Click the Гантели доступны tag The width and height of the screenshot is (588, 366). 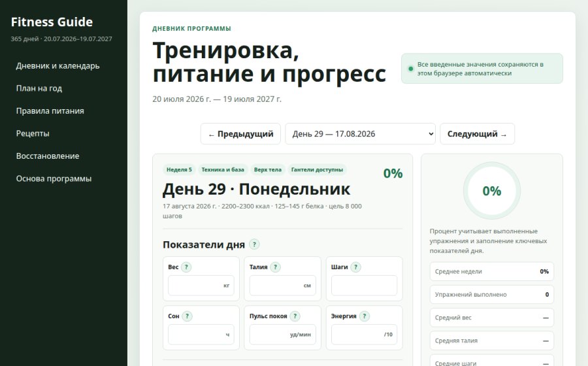[x=317, y=169]
